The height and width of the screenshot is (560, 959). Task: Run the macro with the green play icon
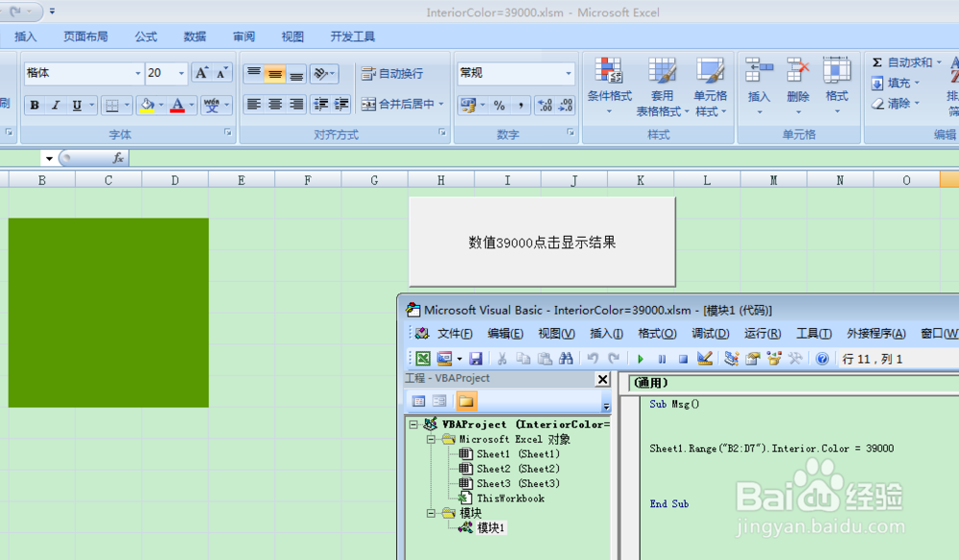(641, 359)
